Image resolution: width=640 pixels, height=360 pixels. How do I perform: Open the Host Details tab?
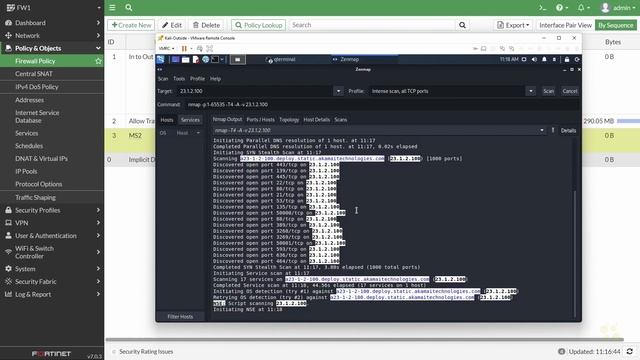click(x=316, y=120)
